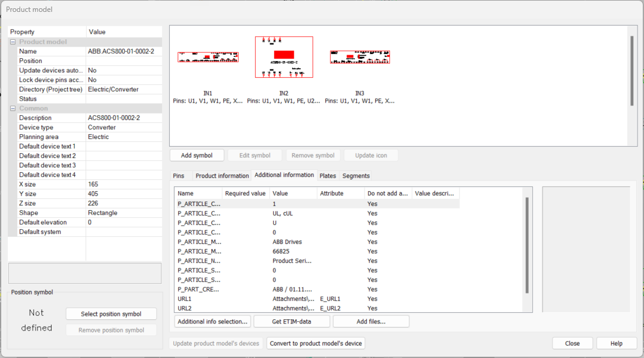The width and height of the screenshot is (644, 358).
Task: Change Planning area value Electric
Action: click(123, 137)
